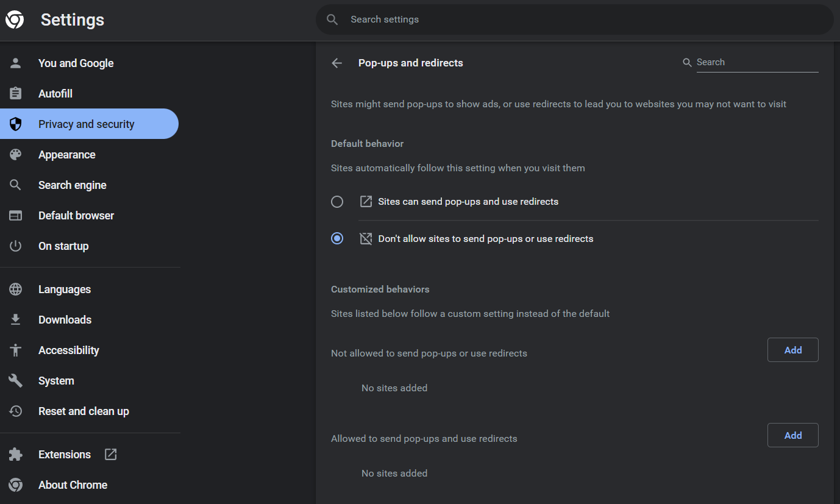This screenshot has width=840, height=504.
Task: Select Sites can send pop-ups radio button
Action: [x=337, y=202]
